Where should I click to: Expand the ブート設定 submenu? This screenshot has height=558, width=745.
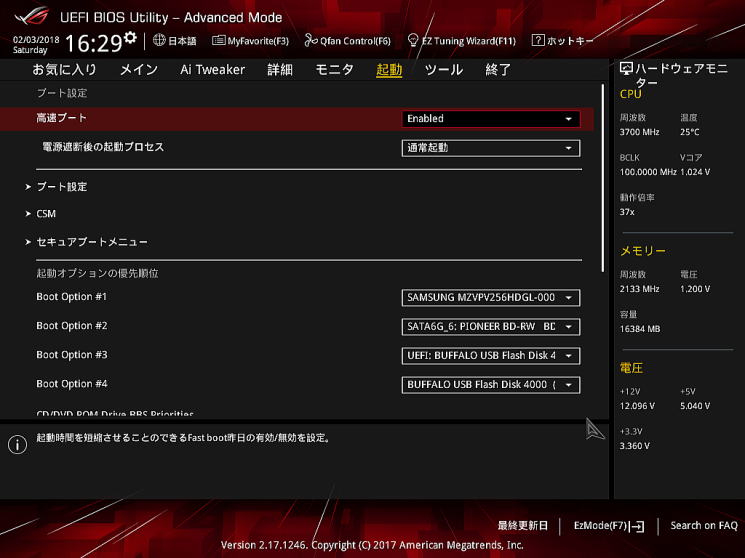coord(62,187)
